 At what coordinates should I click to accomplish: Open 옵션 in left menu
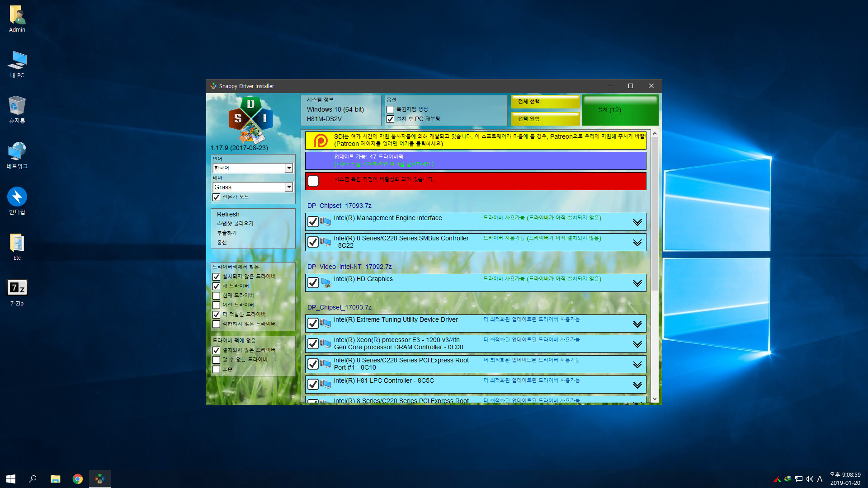click(x=222, y=243)
